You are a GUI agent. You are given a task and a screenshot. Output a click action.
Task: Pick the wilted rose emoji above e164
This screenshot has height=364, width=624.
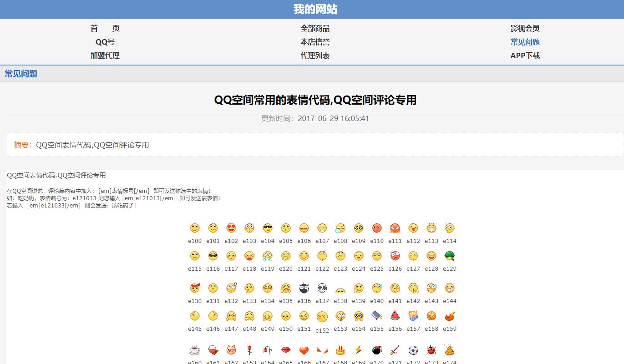[268, 350]
